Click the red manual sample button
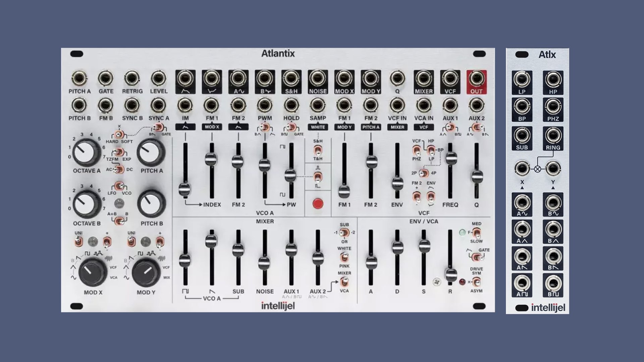644x362 pixels. click(x=318, y=203)
